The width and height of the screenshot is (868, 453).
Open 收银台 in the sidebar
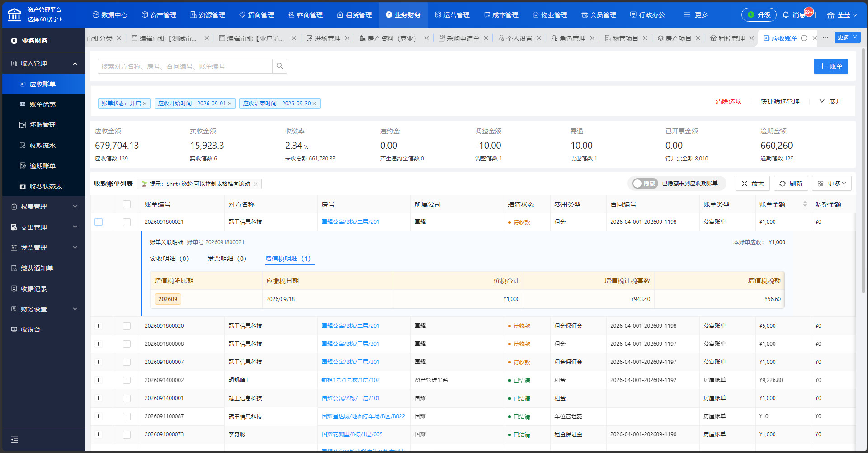point(31,330)
